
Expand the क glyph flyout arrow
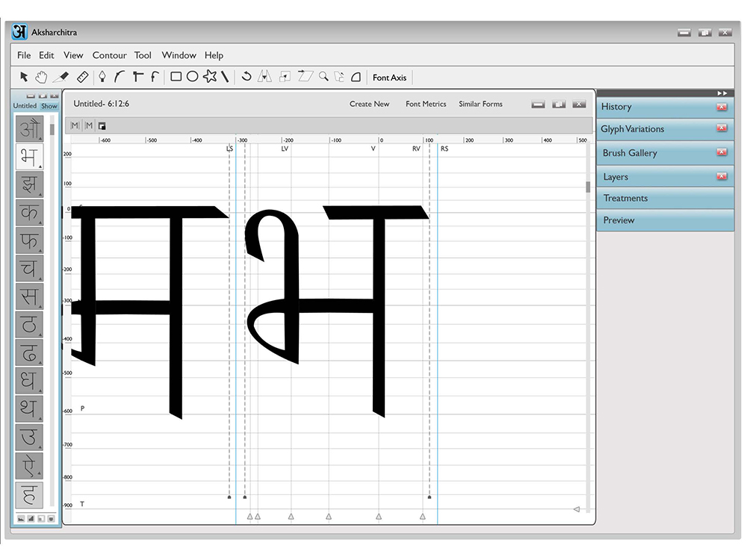pos(40,223)
